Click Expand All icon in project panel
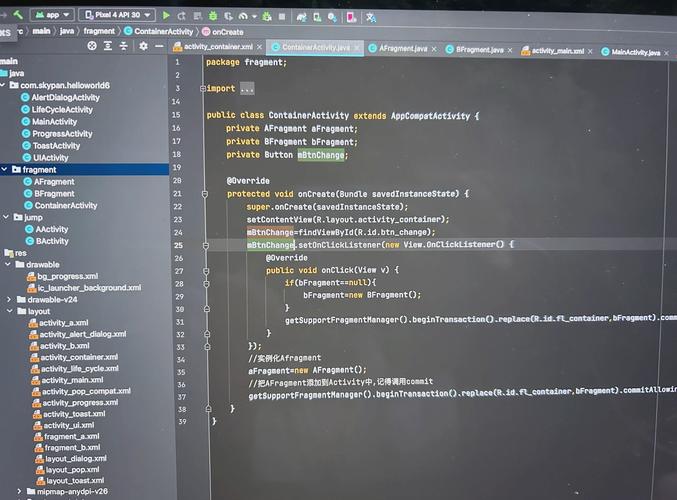The width and height of the screenshot is (677, 500). 108,45
